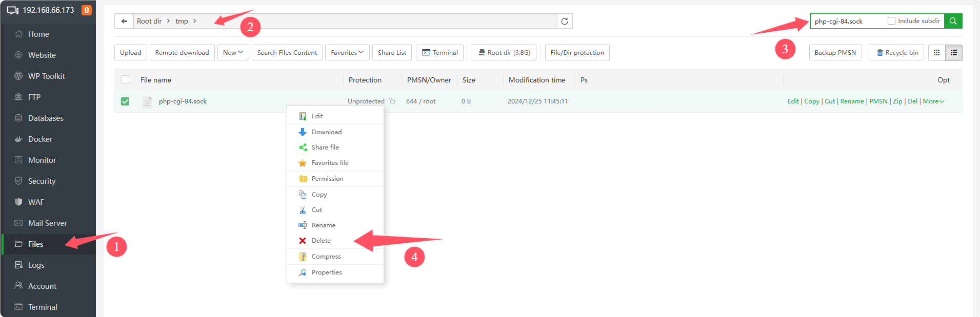Image resolution: width=980 pixels, height=317 pixels.
Task: Open the Recycle bin
Action: 896,53
